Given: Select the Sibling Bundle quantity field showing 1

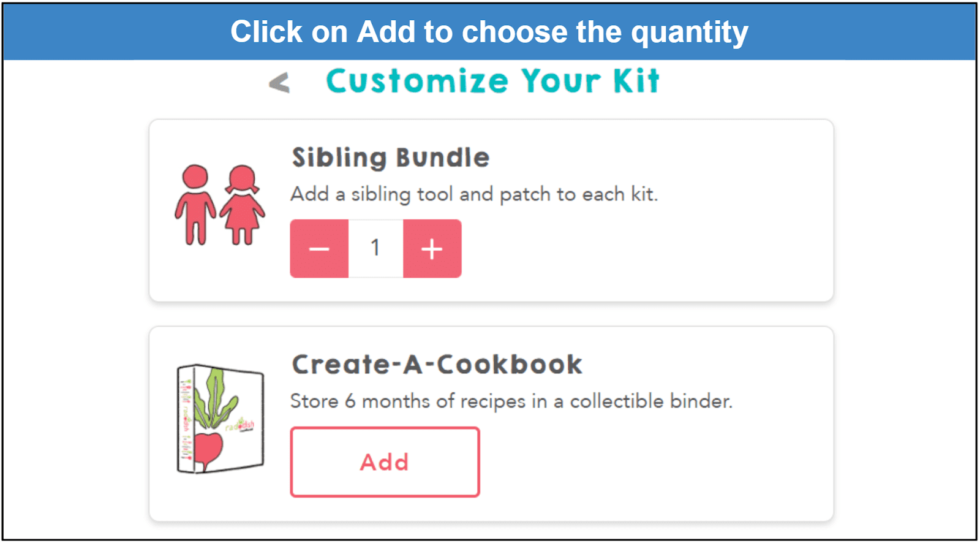Looking at the screenshot, I should point(375,248).
